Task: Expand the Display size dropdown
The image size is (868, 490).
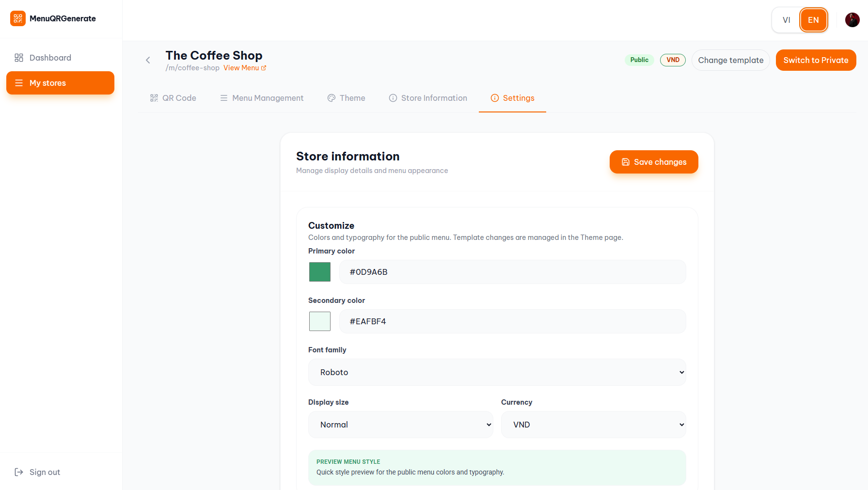Action: point(401,425)
